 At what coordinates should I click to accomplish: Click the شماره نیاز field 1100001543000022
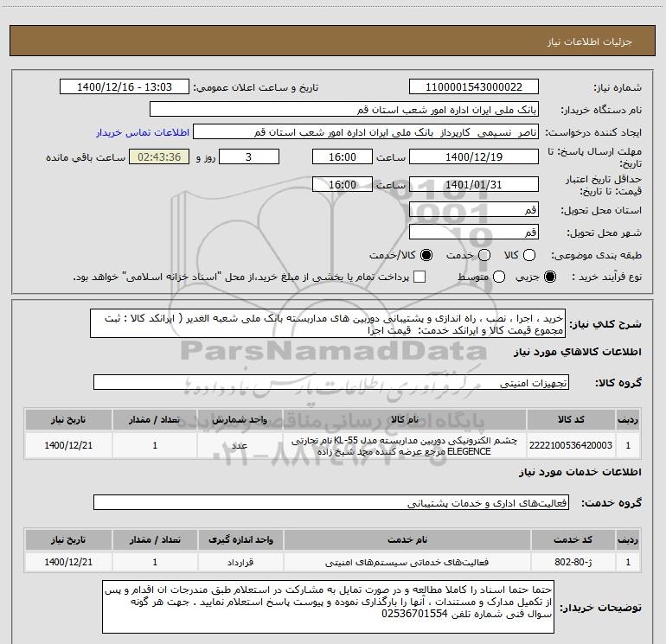click(474, 87)
